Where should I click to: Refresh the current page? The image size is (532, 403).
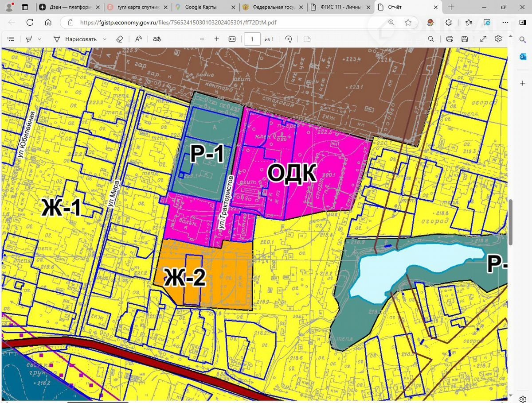click(x=30, y=23)
